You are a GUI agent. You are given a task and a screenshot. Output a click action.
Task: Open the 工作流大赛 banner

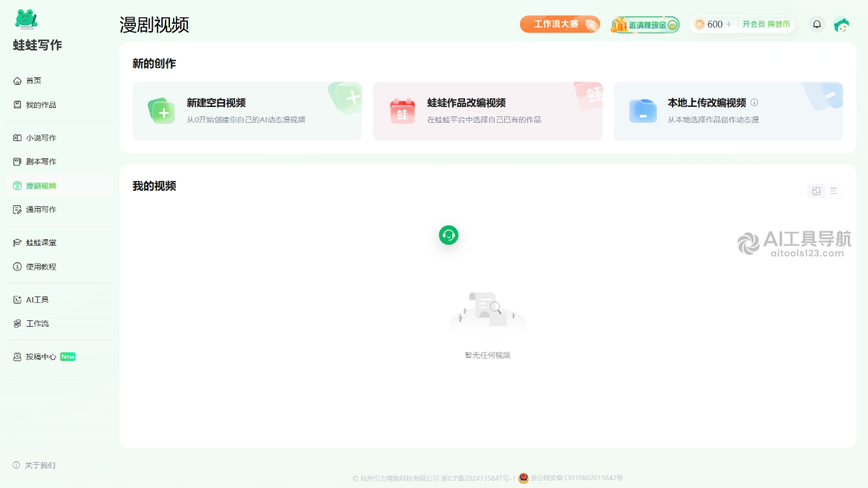coord(560,25)
